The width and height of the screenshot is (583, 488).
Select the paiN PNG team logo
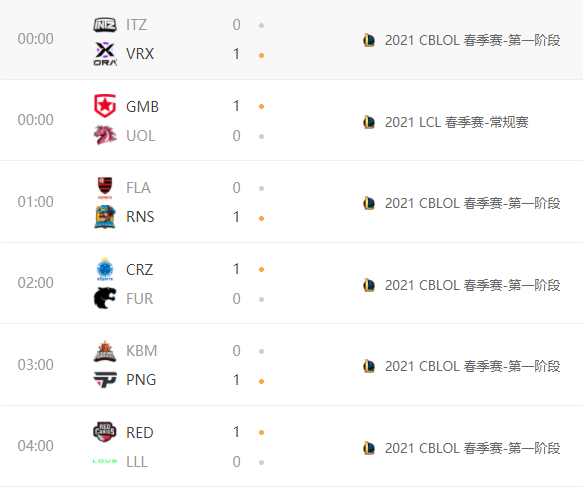(x=105, y=380)
